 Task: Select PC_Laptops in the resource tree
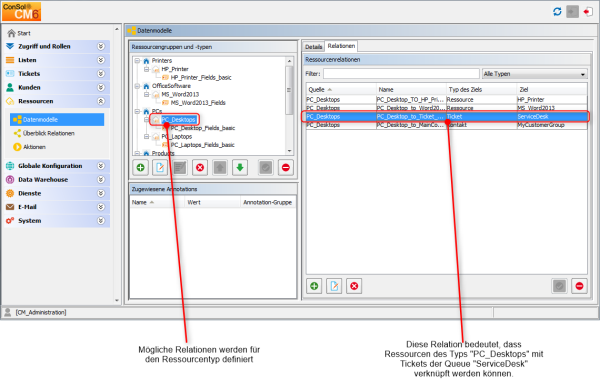176,136
